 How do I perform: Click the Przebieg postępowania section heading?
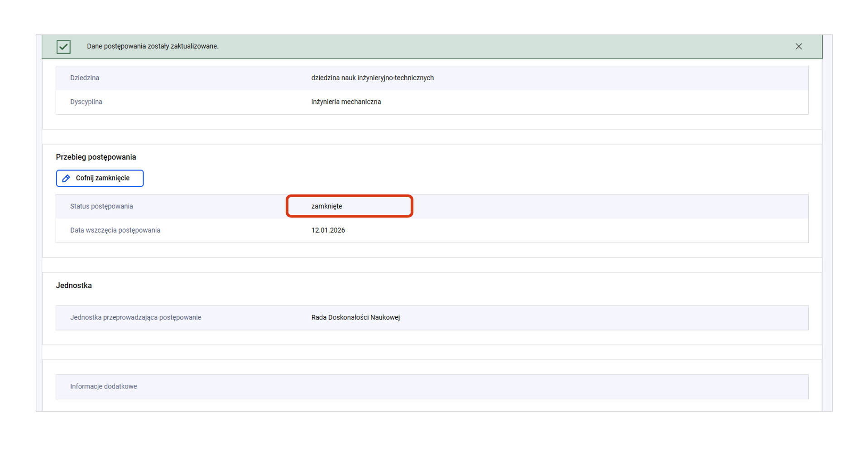[96, 157]
